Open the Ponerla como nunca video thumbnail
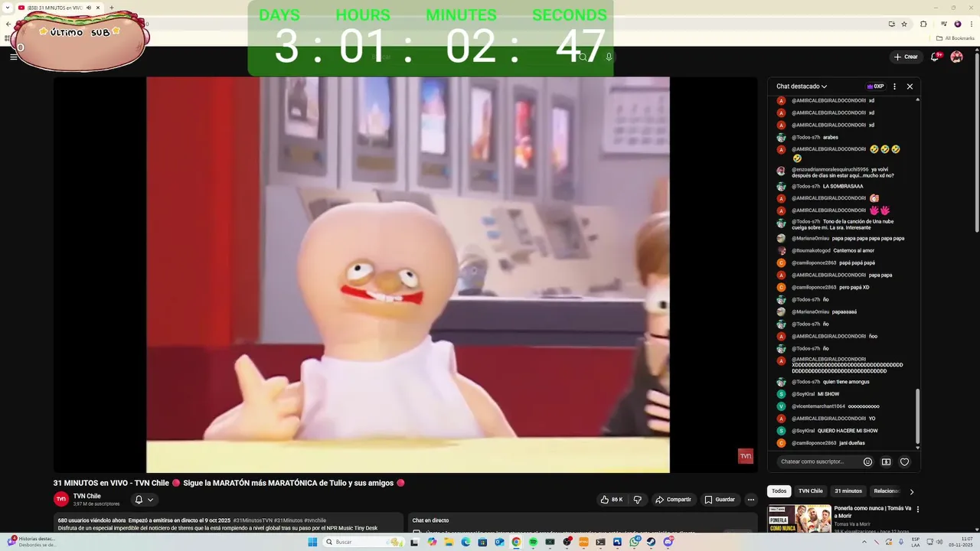Viewport: 980px width, 551px height. pos(799,518)
